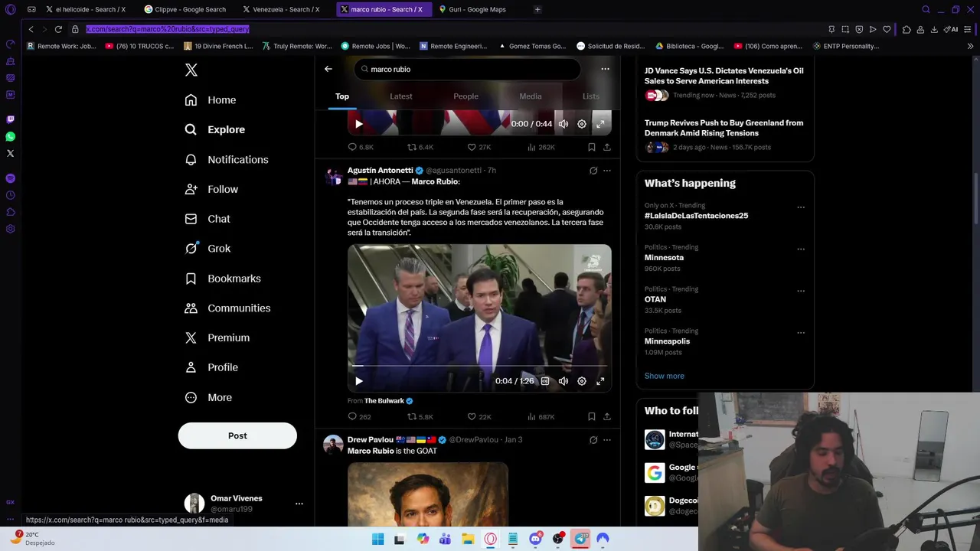Share the post with 262K views
980x551 pixels.
coord(607,147)
